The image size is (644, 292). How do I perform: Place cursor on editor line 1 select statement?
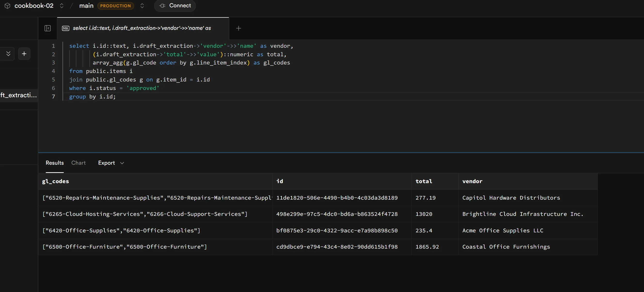click(x=181, y=46)
